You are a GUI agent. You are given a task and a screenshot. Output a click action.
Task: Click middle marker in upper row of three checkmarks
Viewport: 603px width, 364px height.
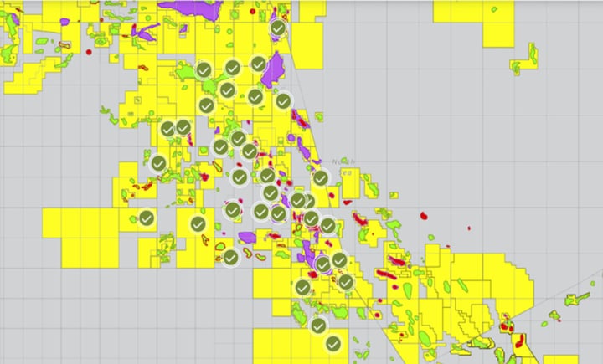233,68
